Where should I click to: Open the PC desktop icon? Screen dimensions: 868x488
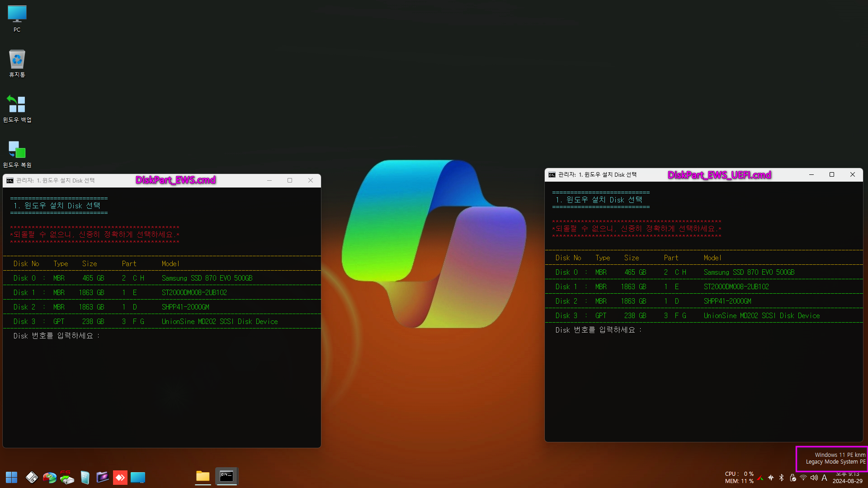pos(17,19)
